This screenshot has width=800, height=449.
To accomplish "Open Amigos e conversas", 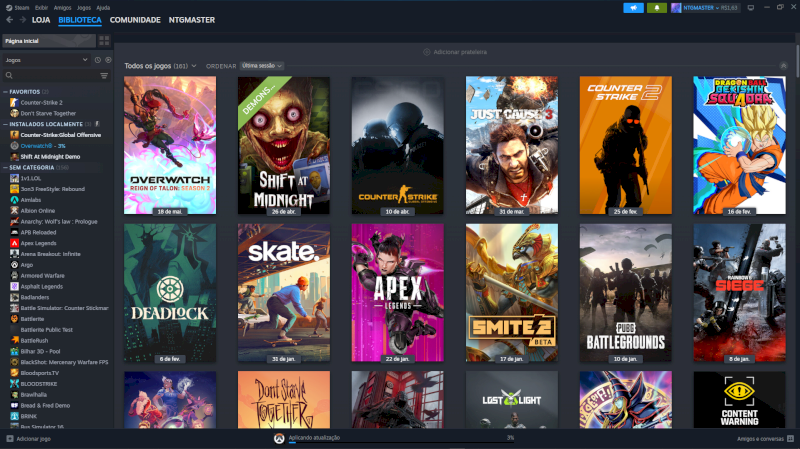I will (765, 438).
